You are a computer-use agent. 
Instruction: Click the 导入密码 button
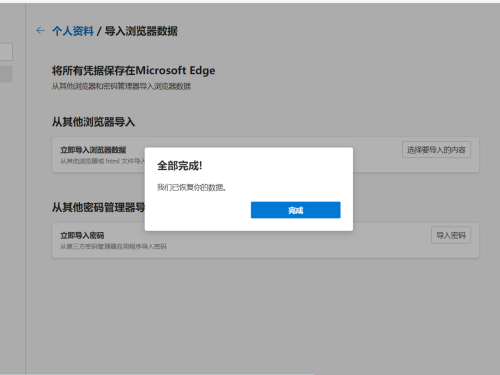[x=451, y=235]
